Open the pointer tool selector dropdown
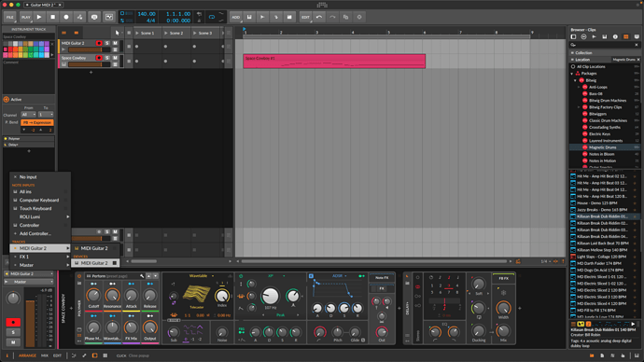 118,33
